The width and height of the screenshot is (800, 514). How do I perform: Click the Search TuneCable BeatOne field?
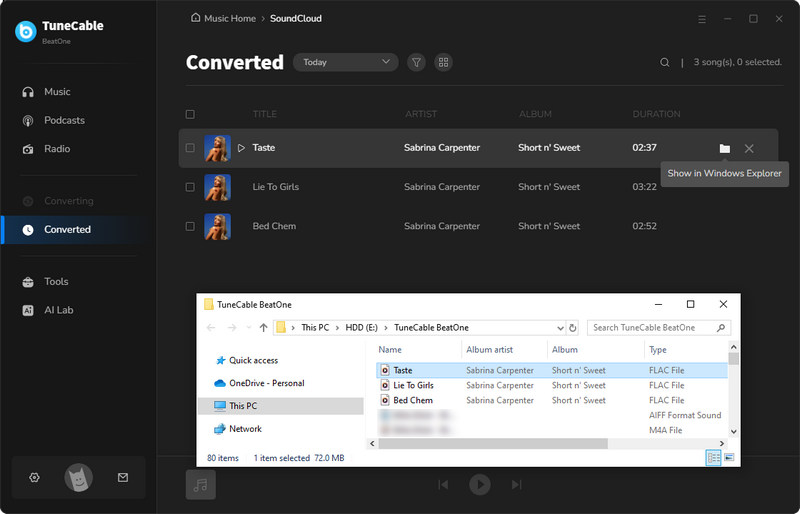tap(654, 327)
